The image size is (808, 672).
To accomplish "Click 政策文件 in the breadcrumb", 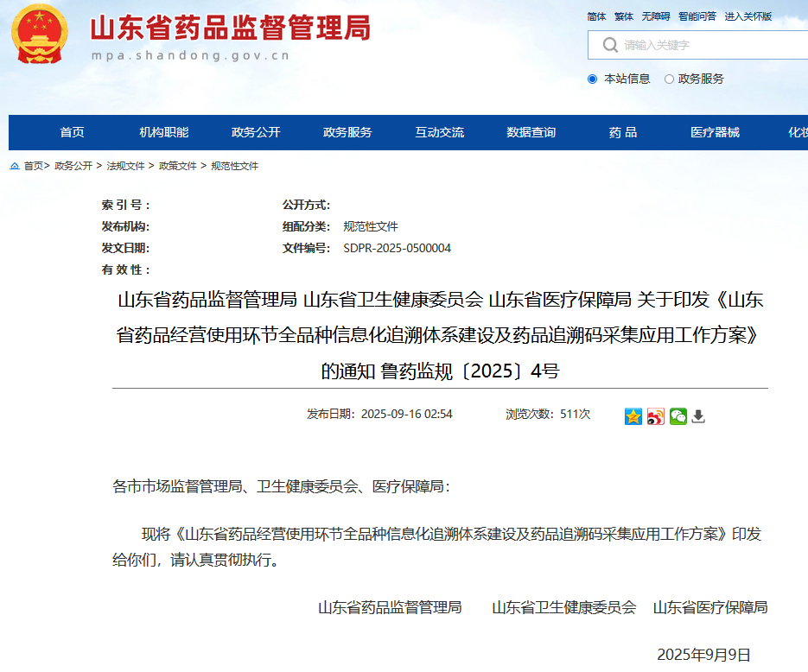I will click(x=178, y=166).
